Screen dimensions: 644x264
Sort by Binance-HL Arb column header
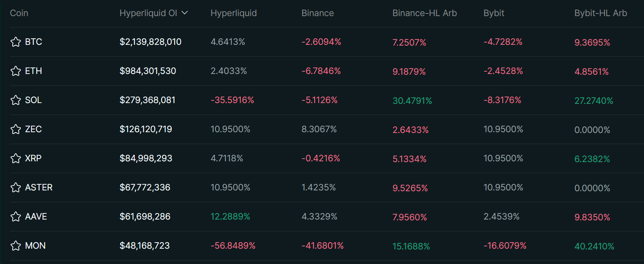click(x=425, y=13)
